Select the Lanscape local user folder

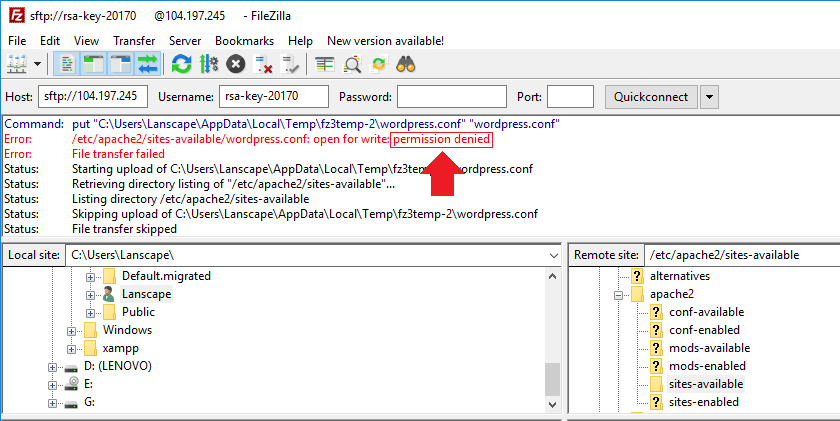(146, 294)
